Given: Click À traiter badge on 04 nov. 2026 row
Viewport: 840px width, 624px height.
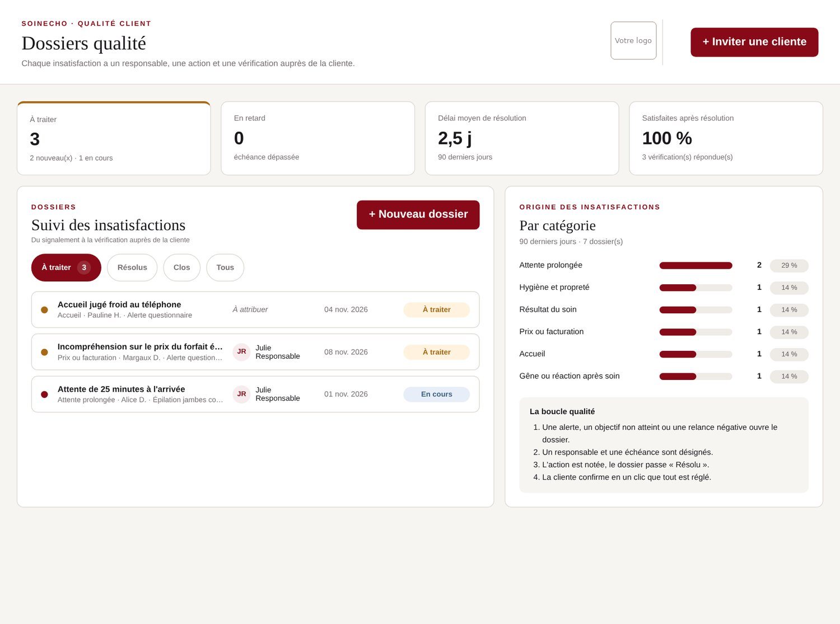Looking at the screenshot, I should tap(436, 309).
